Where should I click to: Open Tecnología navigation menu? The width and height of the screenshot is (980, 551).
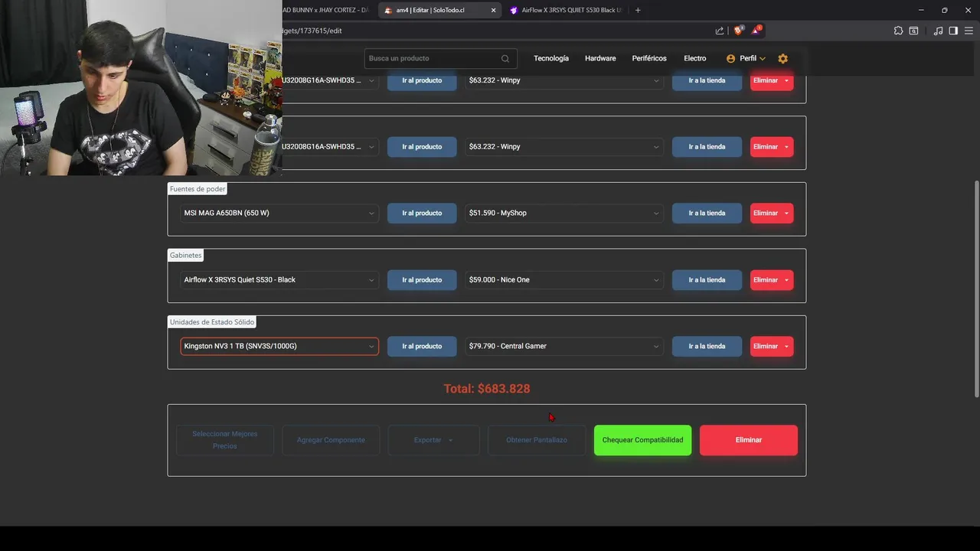click(551, 59)
